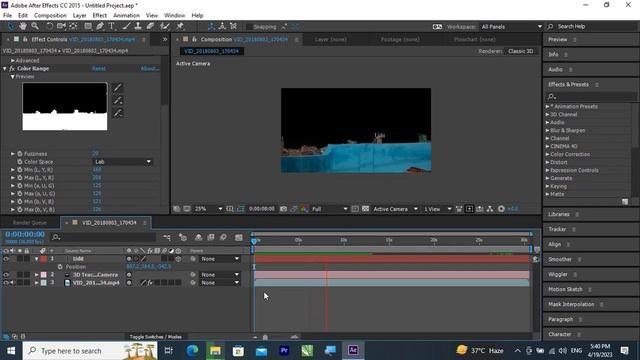Image resolution: width=640 pixels, height=360 pixels.
Task: Open the Effect menu
Action: pos(100,15)
